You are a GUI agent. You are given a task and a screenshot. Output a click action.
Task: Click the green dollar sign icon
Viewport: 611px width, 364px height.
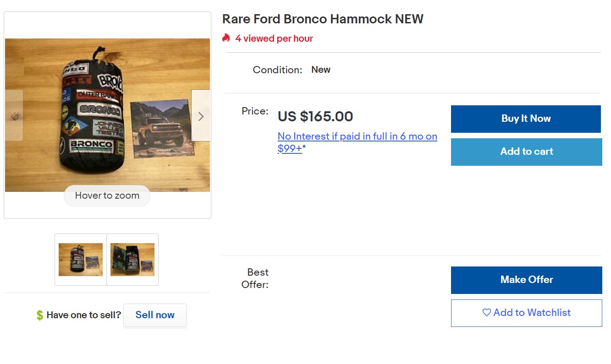coord(40,315)
